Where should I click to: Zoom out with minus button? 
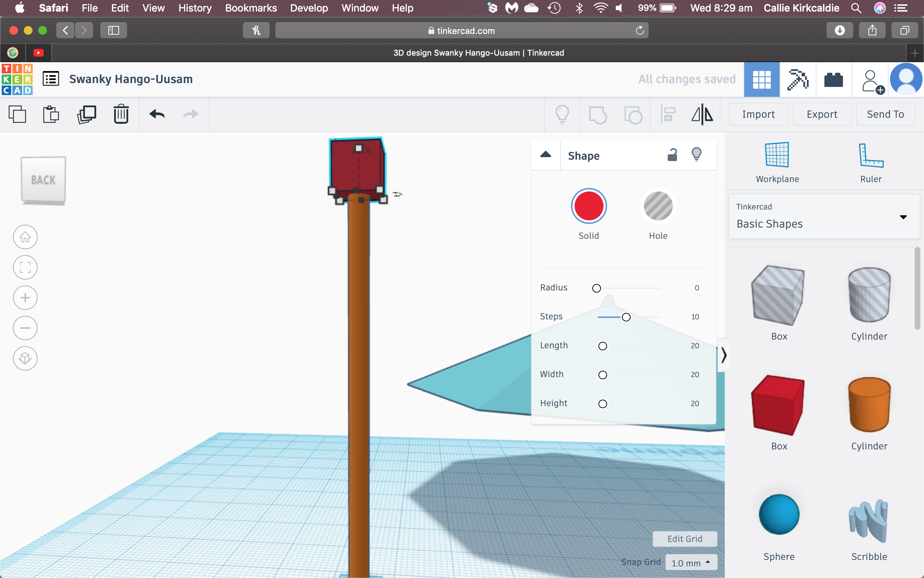pyautogui.click(x=25, y=328)
